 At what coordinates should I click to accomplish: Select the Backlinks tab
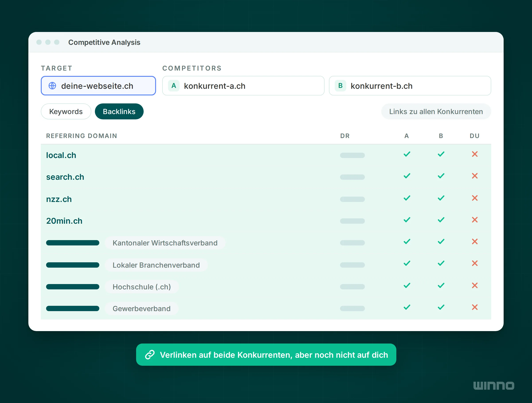click(119, 111)
